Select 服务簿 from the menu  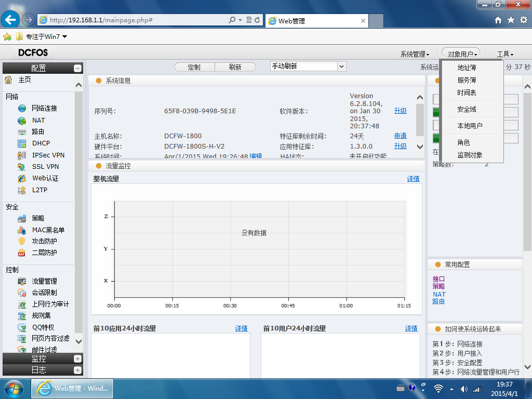tap(467, 80)
